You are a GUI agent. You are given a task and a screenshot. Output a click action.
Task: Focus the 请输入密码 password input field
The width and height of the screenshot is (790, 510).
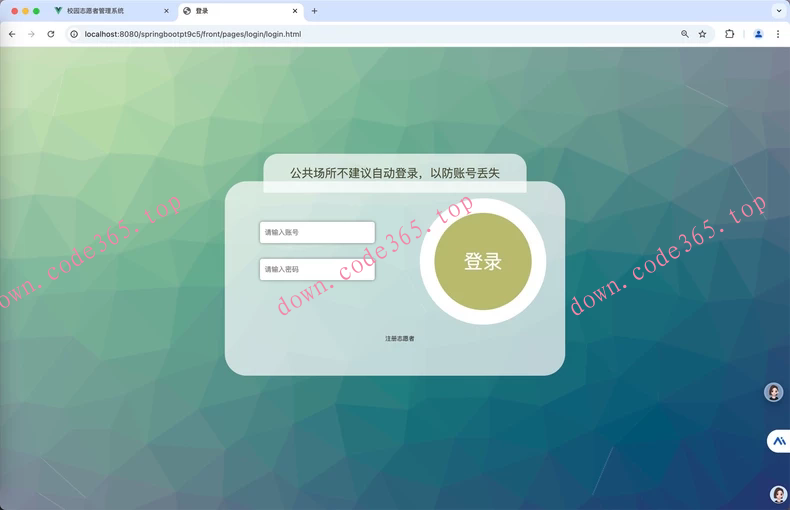pyautogui.click(x=317, y=269)
